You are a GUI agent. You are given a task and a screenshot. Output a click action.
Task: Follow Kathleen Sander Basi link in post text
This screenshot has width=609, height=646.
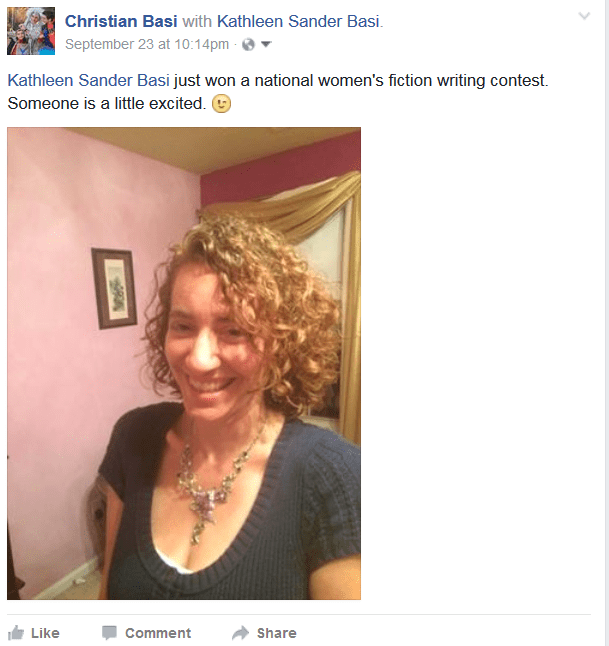click(88, 80)
